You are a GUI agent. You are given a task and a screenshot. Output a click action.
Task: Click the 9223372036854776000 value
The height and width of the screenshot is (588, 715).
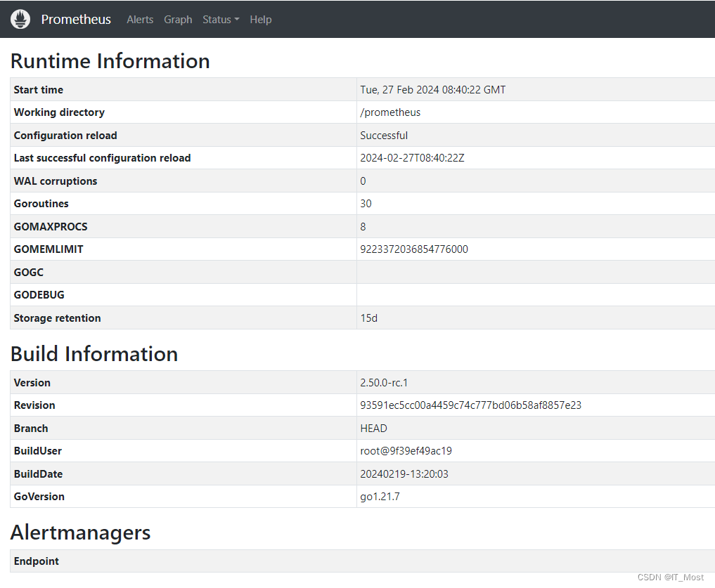[414, 249]
